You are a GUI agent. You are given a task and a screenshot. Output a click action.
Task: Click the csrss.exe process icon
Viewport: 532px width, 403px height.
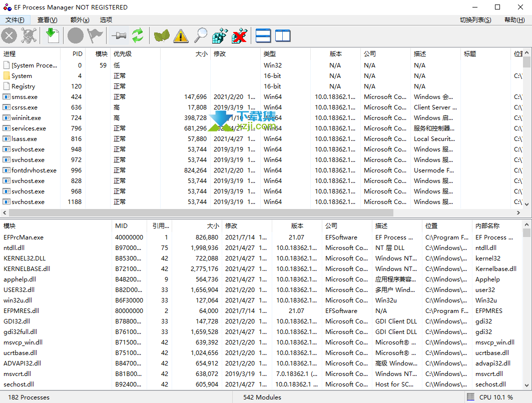[7, 107]
